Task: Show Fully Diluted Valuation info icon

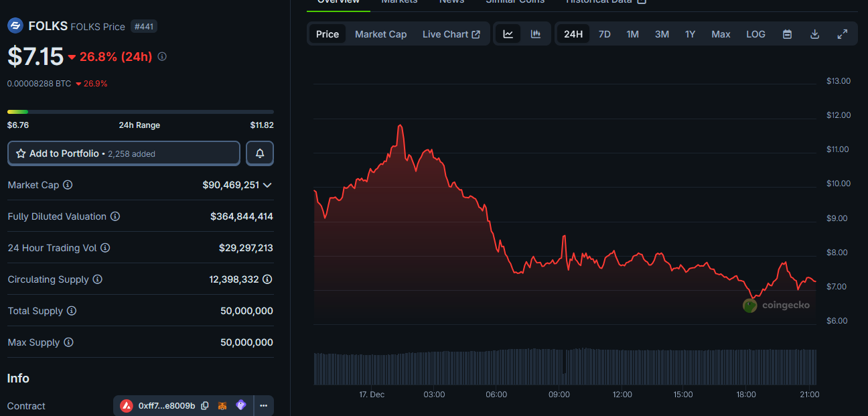Action: [x=115, y=216]
